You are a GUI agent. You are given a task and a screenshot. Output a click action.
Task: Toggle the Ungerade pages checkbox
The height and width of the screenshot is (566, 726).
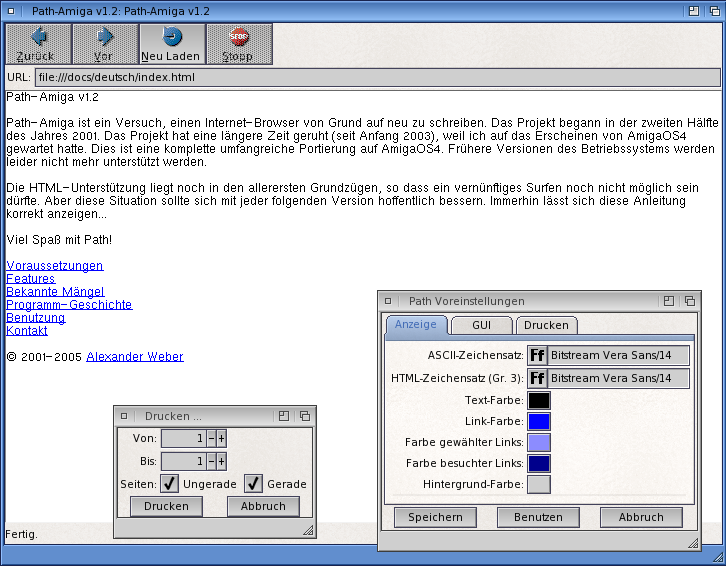pyautogui.click(x=169, y=484)
